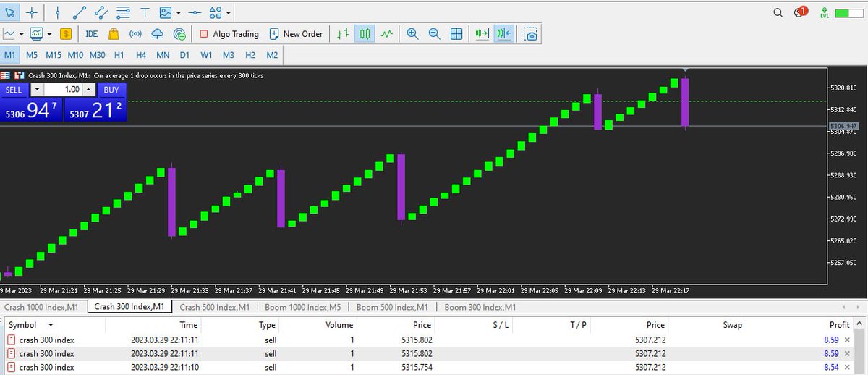
Task: Click the chart type line icon
Action: pyautogui.click(x=10, y=33)
